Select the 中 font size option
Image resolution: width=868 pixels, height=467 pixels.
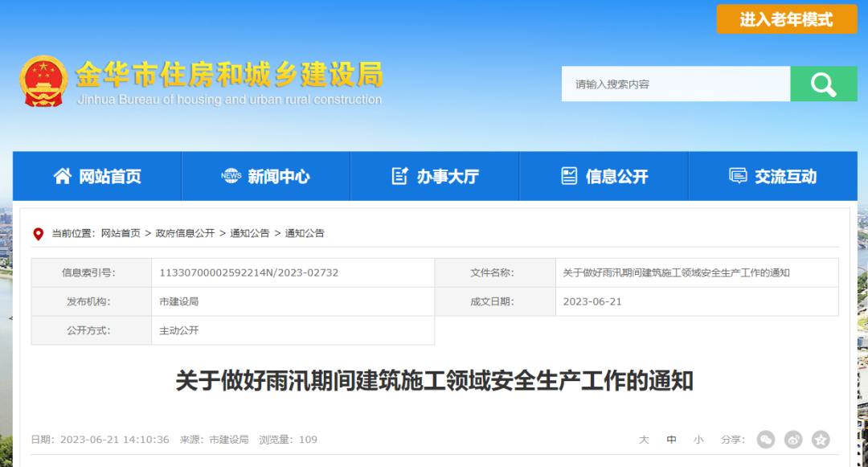click(x=671, y=440)
